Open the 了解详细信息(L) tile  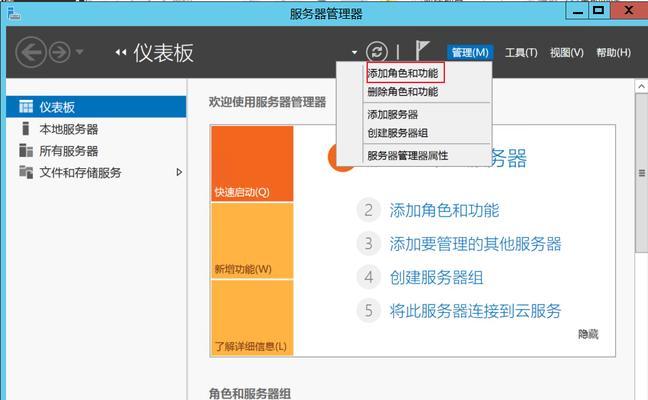tap(252, 317)
